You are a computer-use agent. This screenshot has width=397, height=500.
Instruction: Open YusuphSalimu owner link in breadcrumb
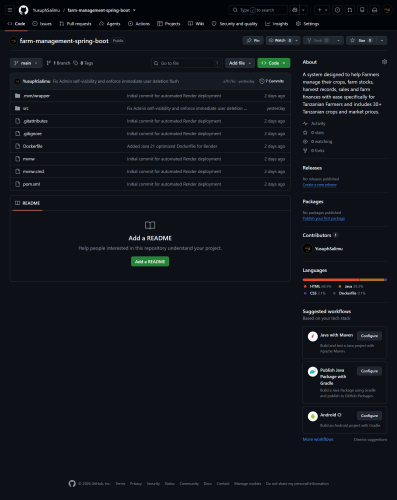pos(46,10)
